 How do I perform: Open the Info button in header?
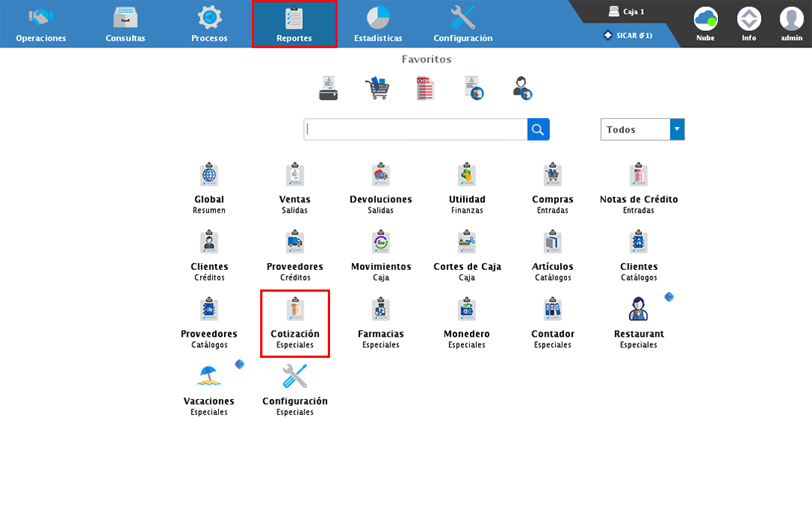[749, 23]
